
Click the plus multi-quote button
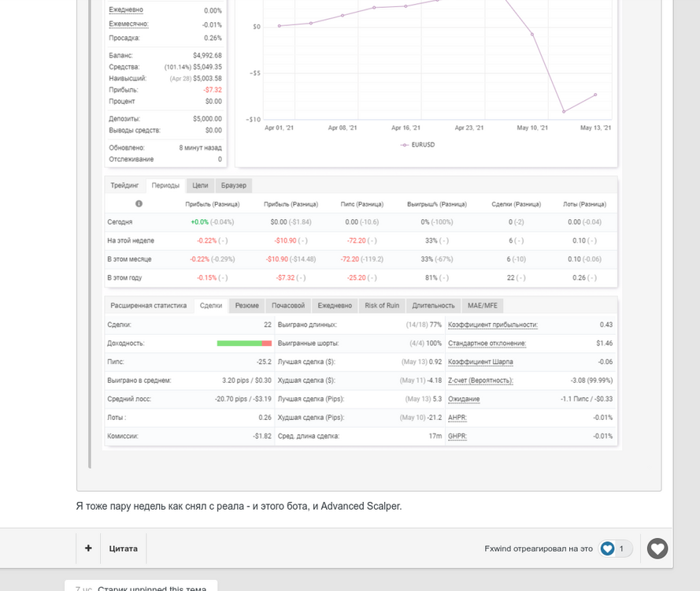tap(88, 548)
